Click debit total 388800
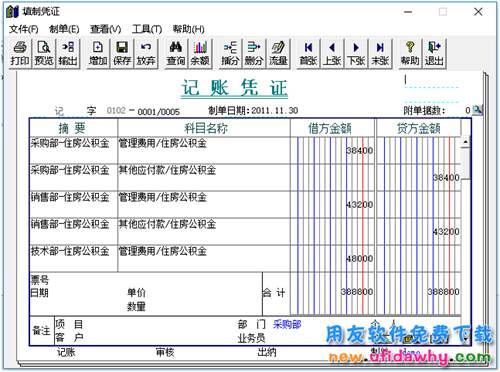Viewport: 500px width, 372px height. (x=357, y=292)
